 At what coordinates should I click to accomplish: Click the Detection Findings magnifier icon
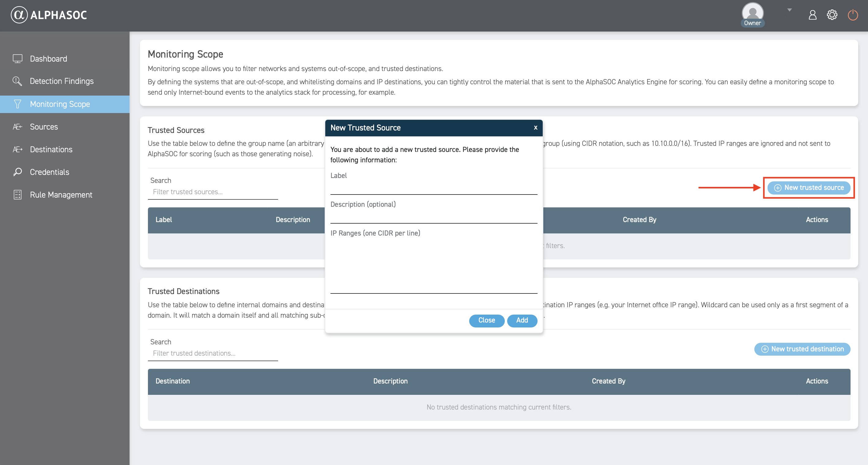click(17, 81)
